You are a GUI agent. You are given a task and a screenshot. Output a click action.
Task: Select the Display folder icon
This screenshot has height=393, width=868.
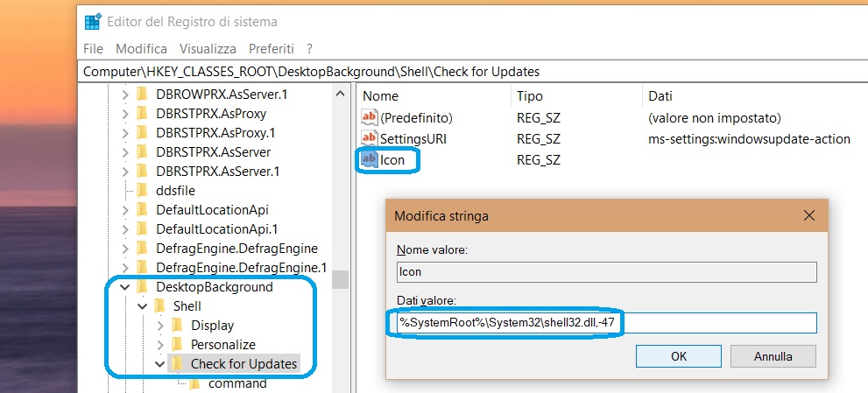pos(177,326)
